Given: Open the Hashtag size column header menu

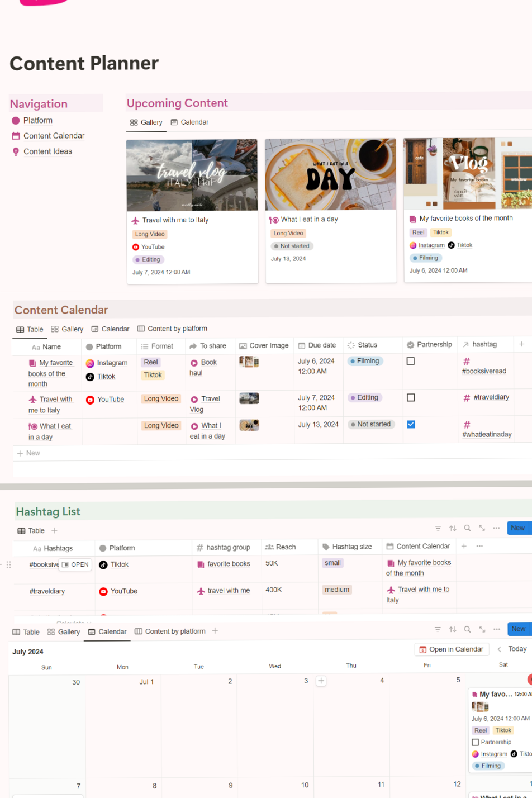Looking at the screenshot, I should point(351,547).
